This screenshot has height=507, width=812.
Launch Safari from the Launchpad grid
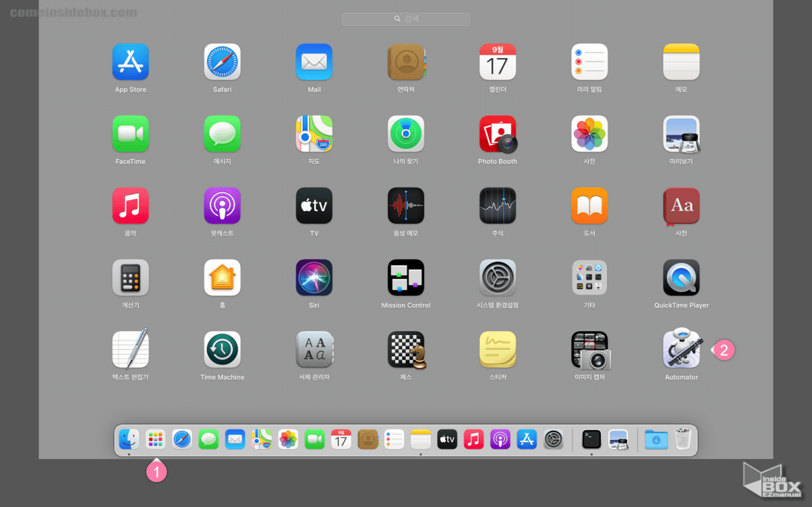[222, 62]
